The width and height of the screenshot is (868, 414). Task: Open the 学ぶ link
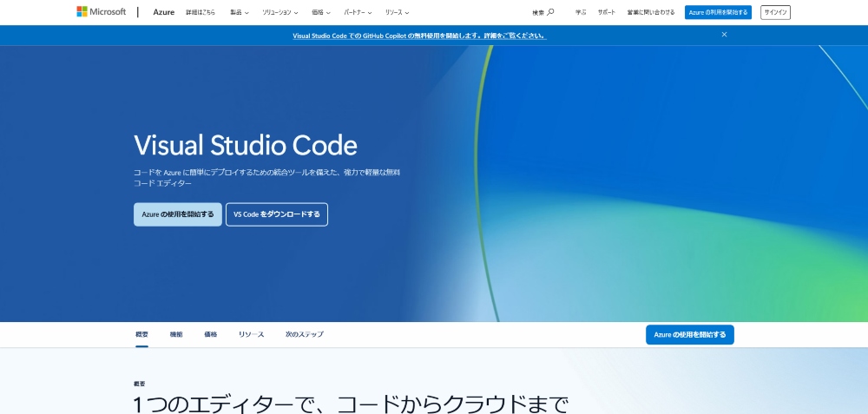point(581,12)
